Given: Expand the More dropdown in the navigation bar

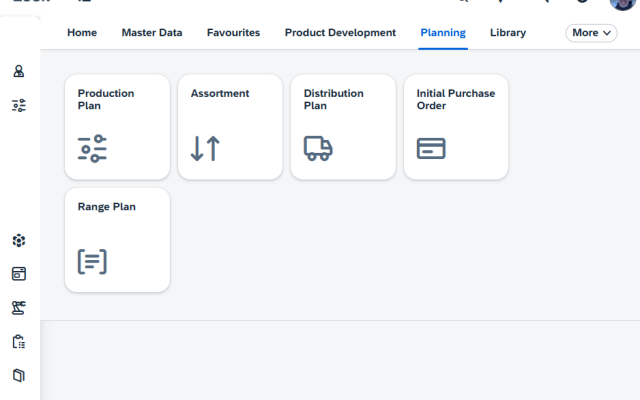Looking at the screenshot, I should [x=593, y=33].
